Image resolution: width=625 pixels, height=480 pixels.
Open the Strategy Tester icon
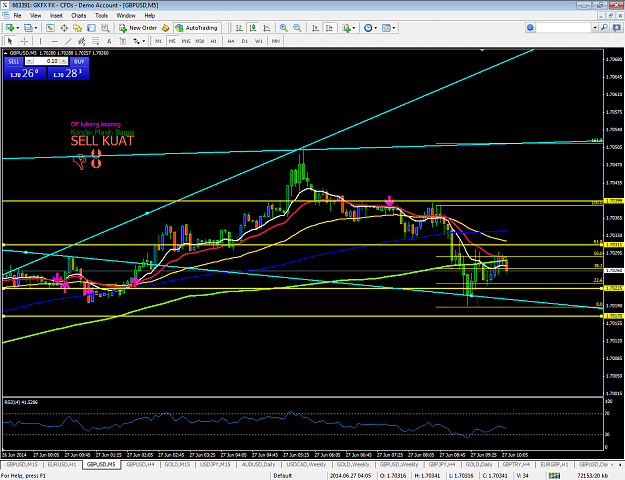(x=105, y=28)
